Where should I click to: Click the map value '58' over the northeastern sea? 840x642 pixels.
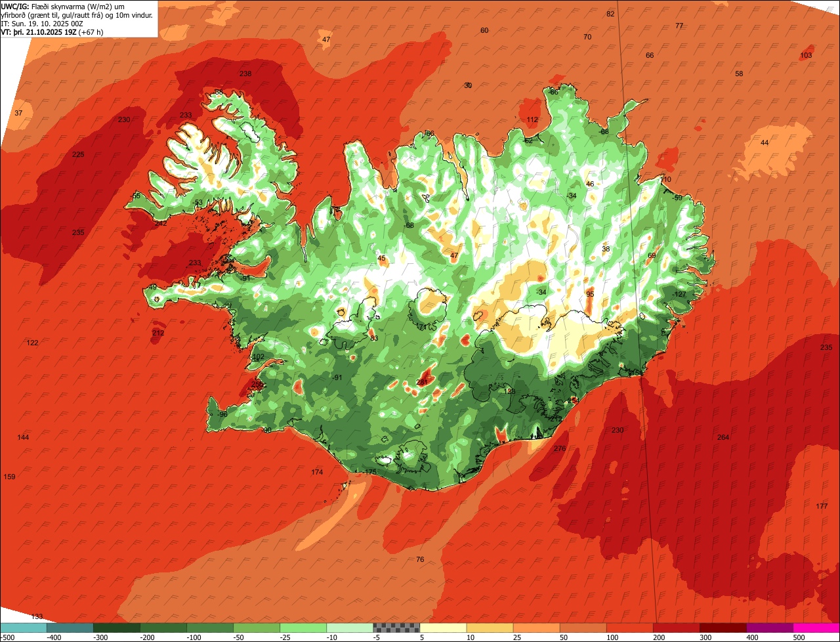pos(739,74)
